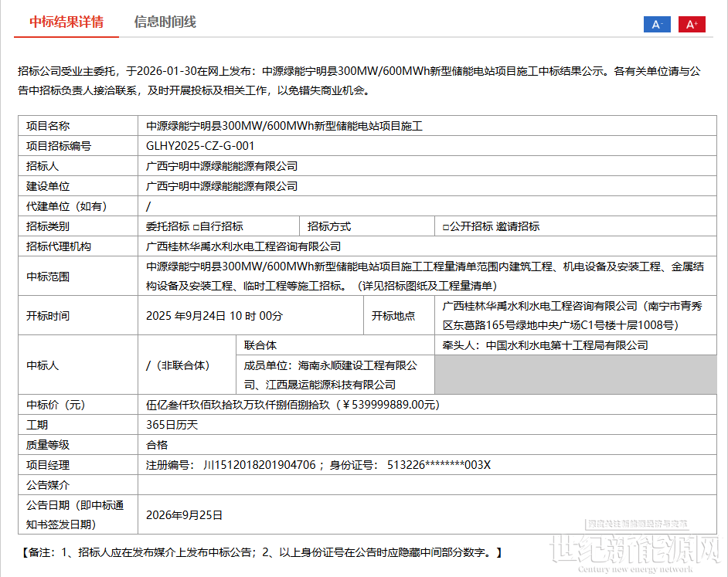
Task: Tick the 自行招标 checkbox
Action: pos(196,226)
